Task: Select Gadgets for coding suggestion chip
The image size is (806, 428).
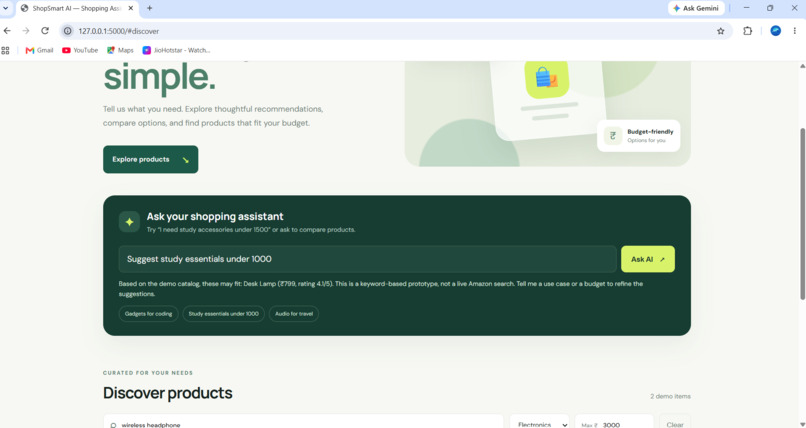Action: (149, 313)
